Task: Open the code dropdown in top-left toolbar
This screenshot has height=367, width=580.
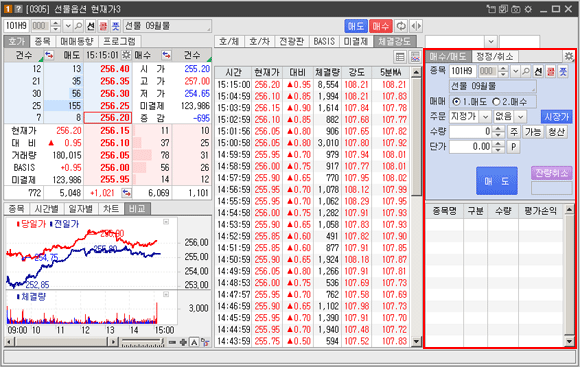Action: [x=68, y=26]
